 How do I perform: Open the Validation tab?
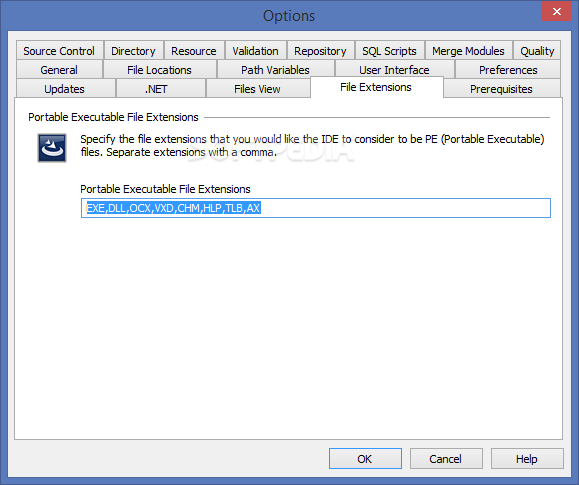click(x=256, y=51)
